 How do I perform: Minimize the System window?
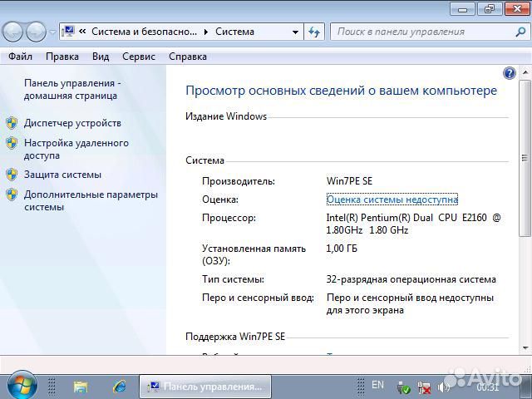pos(462,9)
